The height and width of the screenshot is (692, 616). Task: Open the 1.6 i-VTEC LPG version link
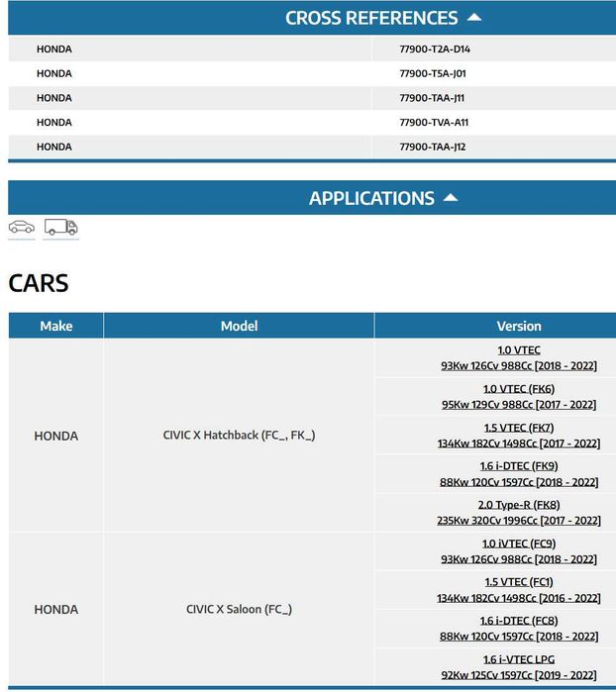coord(519,667)
